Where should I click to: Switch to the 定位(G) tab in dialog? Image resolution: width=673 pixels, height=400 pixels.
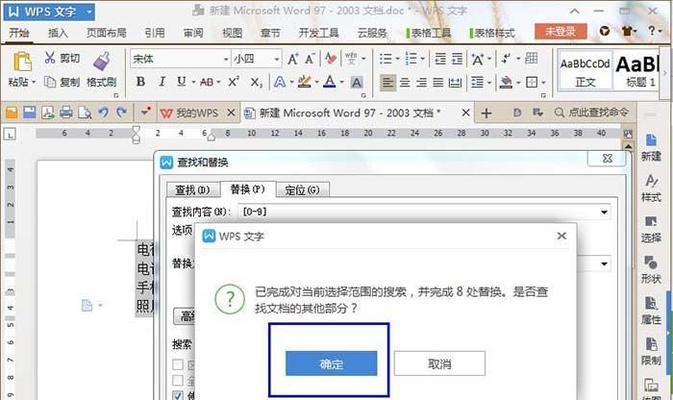pos(302,190)
